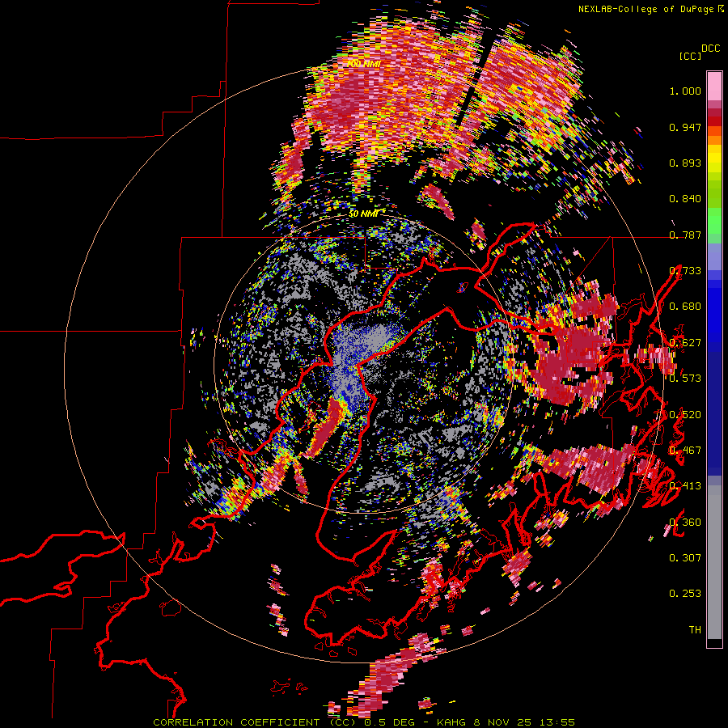Click the 0.413 color scale value
728x728 pixels.
(x=685, y=486)
